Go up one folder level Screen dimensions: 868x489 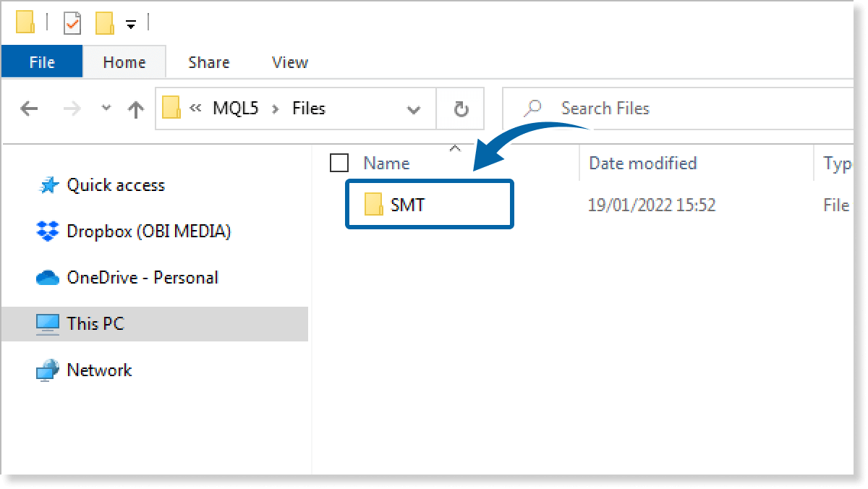(x=135, y=109)
